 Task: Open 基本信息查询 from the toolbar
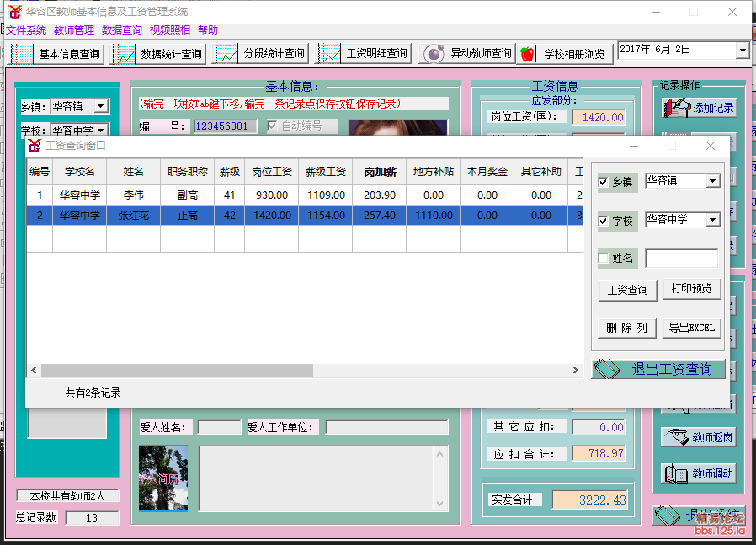[x=56, y=54]
